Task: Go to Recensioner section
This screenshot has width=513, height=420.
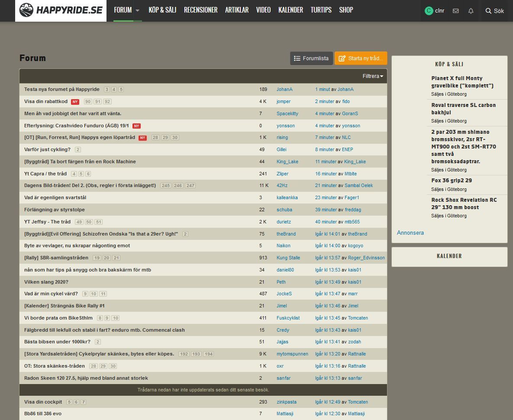Action: (x=200, y=10)
